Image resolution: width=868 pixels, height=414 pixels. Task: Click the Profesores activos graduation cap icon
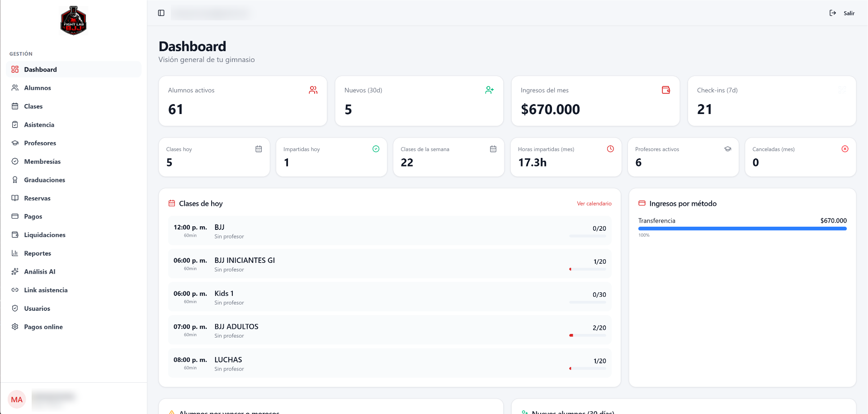(x=728, y=149)
